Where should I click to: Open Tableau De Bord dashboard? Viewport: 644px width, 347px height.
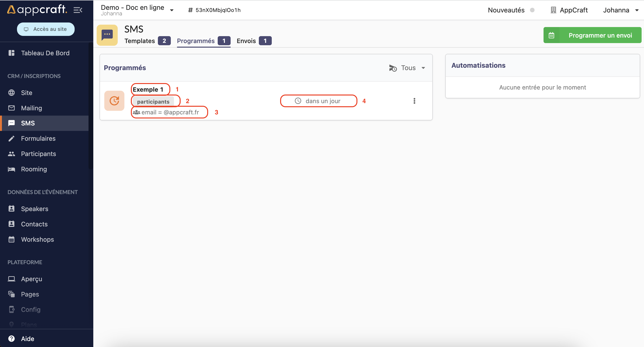click(x=45, y=53)
